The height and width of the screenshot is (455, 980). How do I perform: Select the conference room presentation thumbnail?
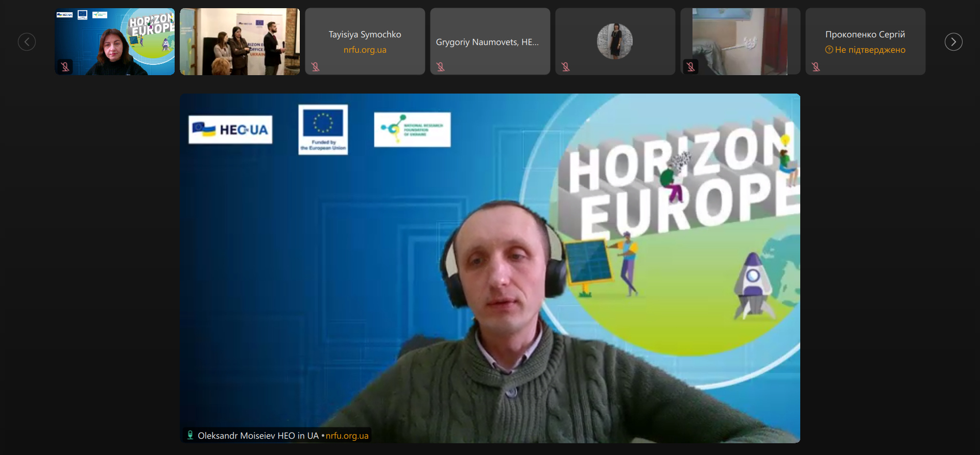pos(240,41)
